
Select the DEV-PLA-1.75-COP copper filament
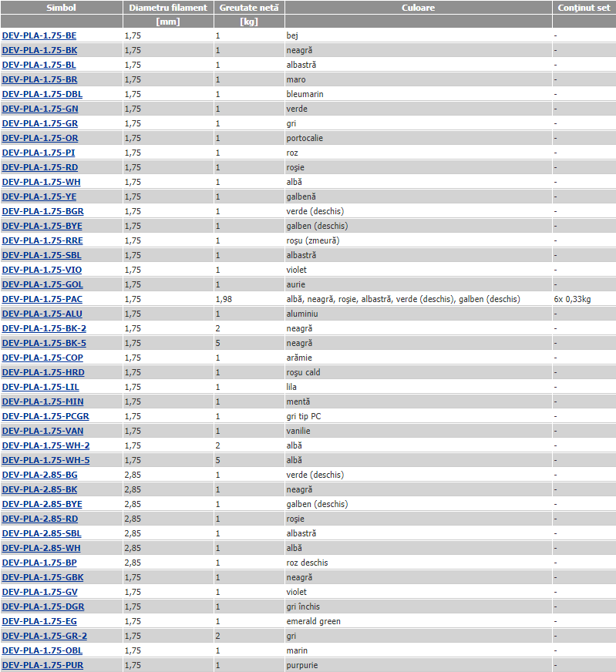coord(42,358)
